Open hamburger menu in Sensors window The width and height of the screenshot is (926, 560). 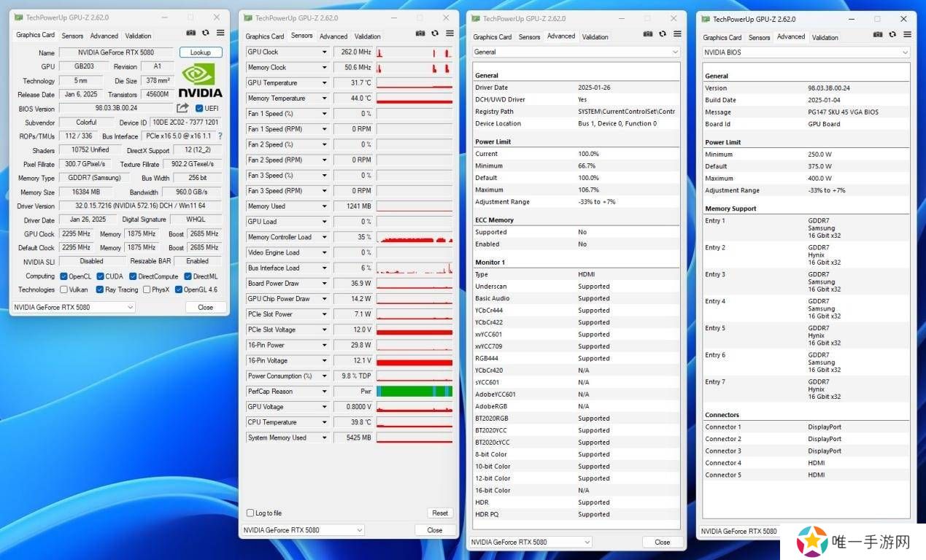[x=450, y=33]
